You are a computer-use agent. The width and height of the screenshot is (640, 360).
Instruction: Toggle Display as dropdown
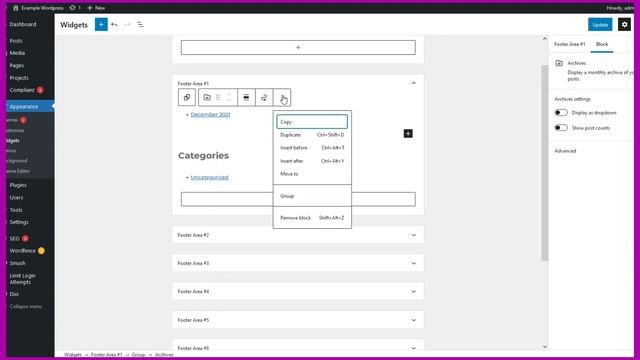point(561,113)
